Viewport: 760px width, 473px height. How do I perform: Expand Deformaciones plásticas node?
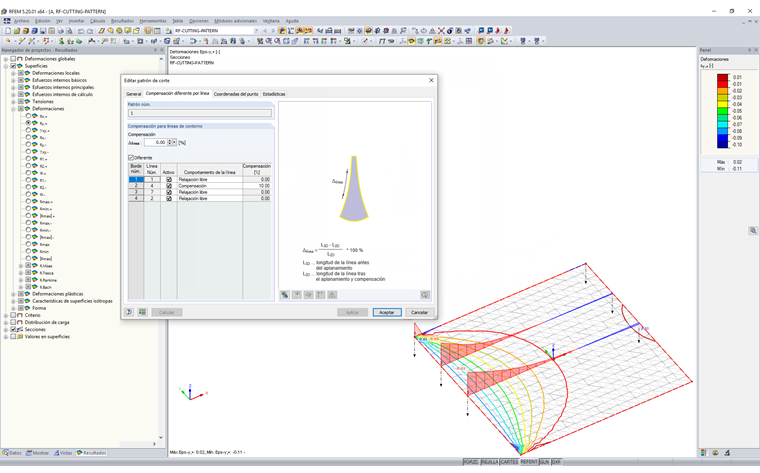click(13, 294)
